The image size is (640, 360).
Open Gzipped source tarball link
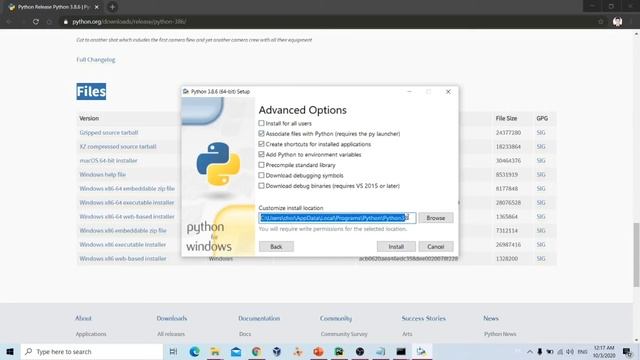109,133
